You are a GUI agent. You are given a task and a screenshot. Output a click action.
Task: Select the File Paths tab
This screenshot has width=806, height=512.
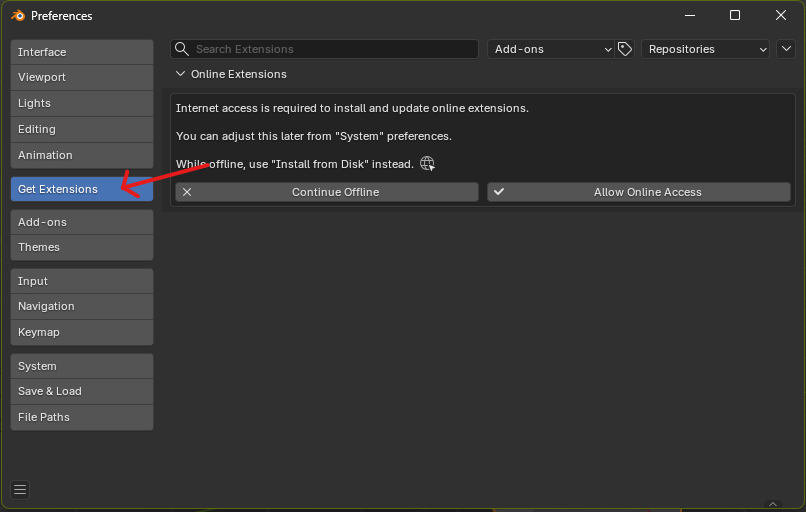click(82, 417)
